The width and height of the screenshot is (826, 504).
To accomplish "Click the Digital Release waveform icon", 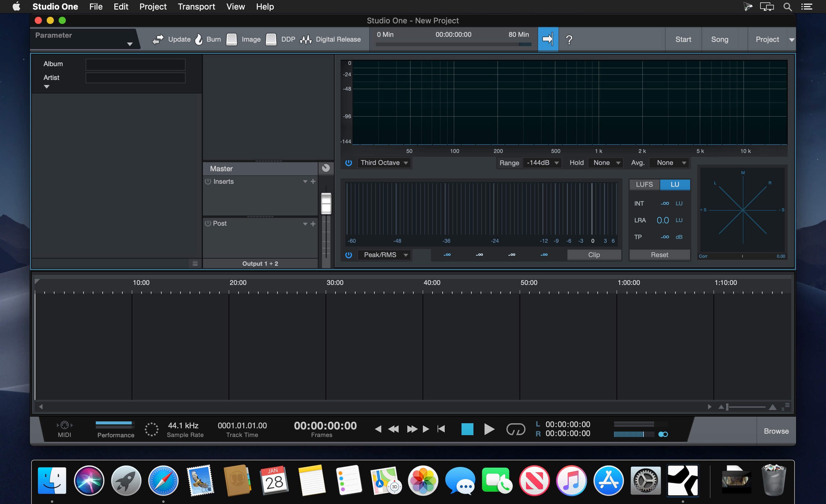I will pos(306,39).
